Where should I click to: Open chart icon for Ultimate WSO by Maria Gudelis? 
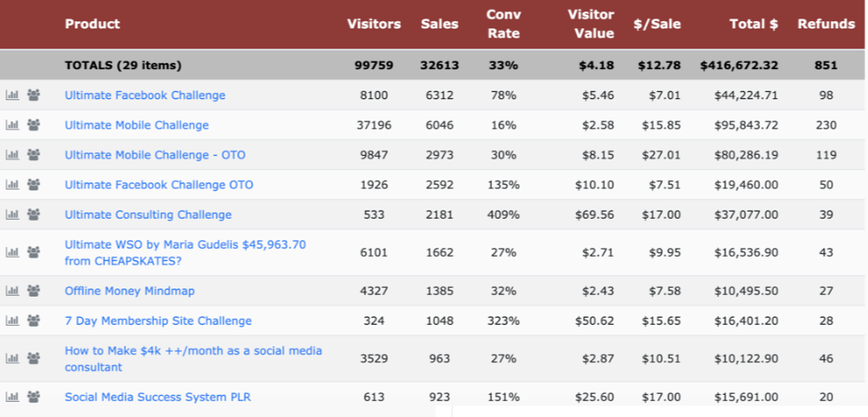click(x=12, y=252)
